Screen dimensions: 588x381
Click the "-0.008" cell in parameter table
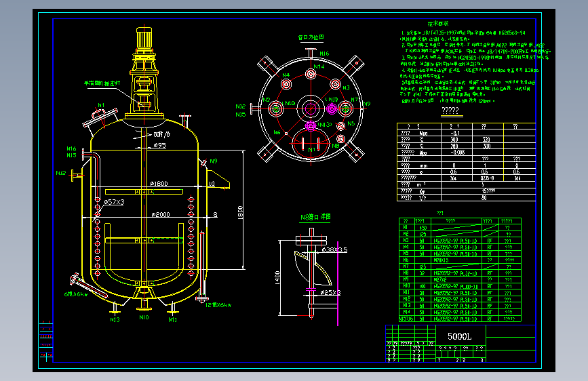pyautogui.click(x=458, y=153)
